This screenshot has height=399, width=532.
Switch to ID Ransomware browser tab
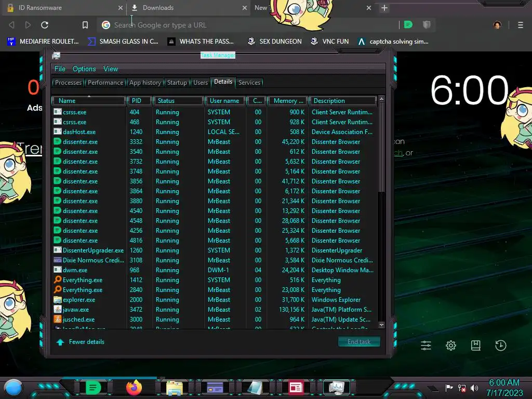[64, 8]
